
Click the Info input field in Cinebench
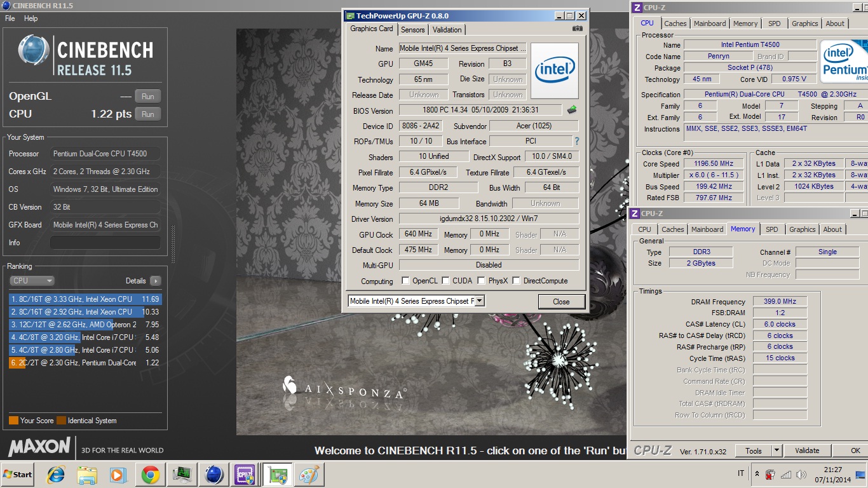pyautogui.click(x=105, y=243)
